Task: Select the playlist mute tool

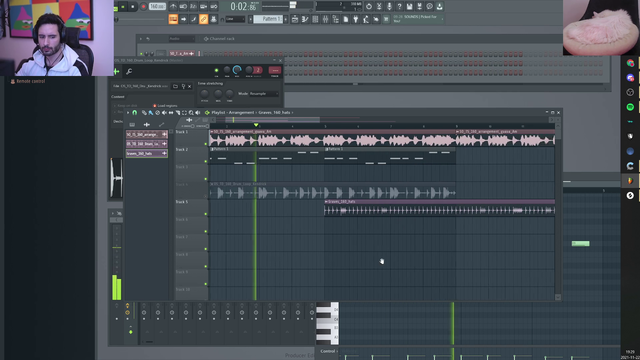Action: click(164, 113)
